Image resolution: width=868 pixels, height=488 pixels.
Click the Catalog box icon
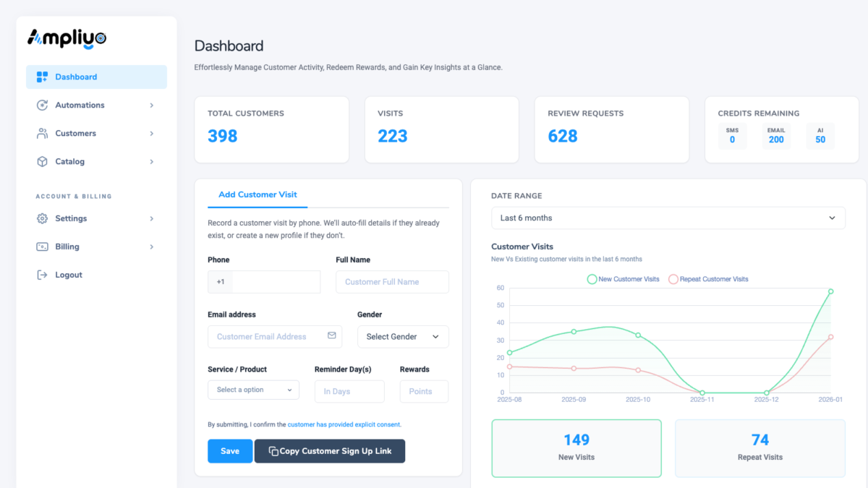click(x=42, y=161)
